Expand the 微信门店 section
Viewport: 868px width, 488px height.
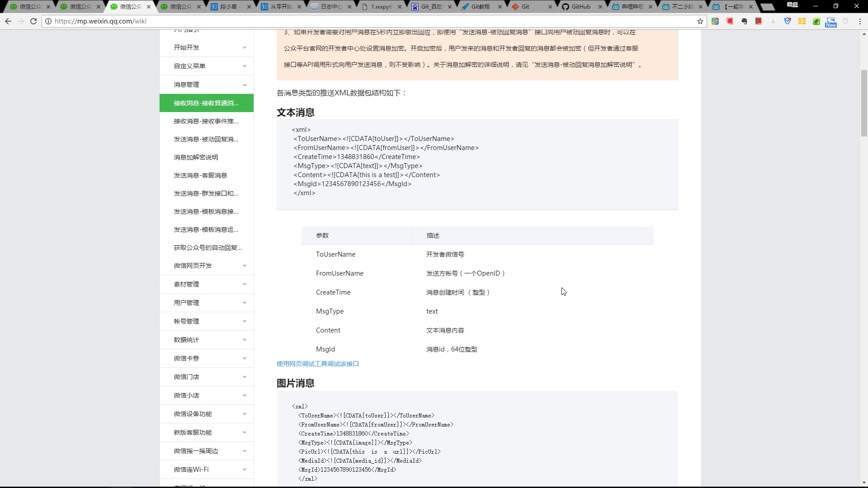(207, 377)
